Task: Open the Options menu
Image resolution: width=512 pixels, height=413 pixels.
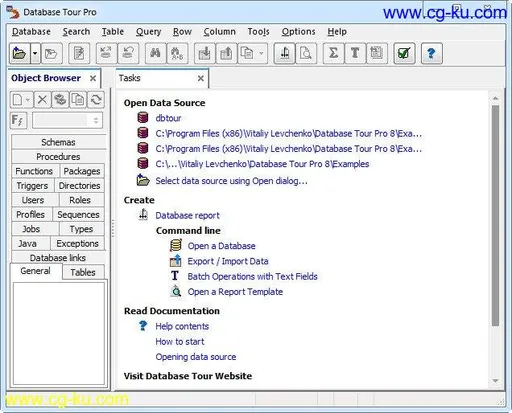Action: click(298, 32)
